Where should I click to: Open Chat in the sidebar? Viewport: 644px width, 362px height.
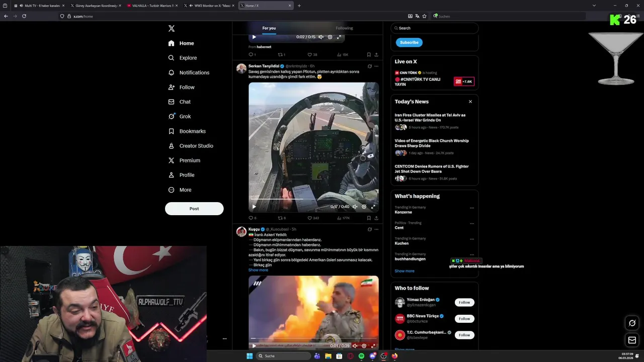180,102
